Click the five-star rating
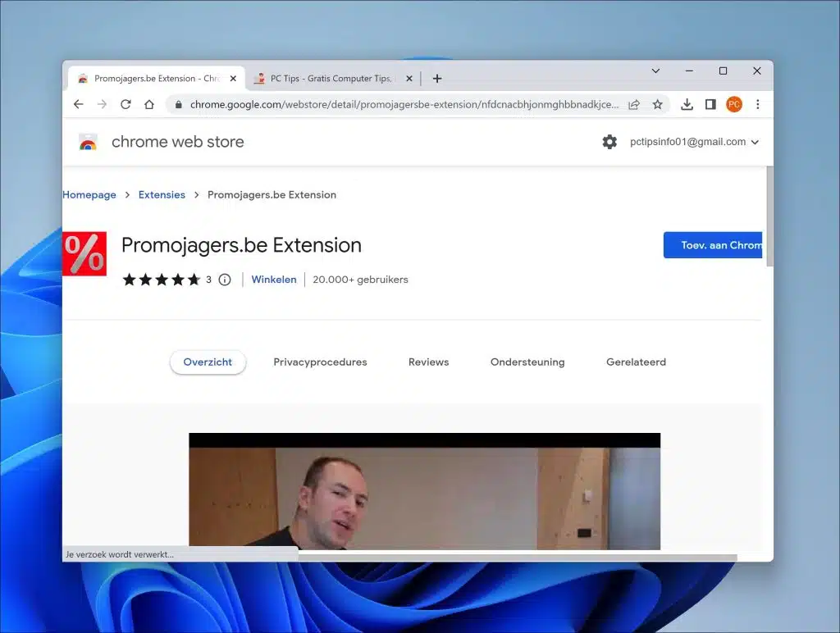 pos(162,280)
